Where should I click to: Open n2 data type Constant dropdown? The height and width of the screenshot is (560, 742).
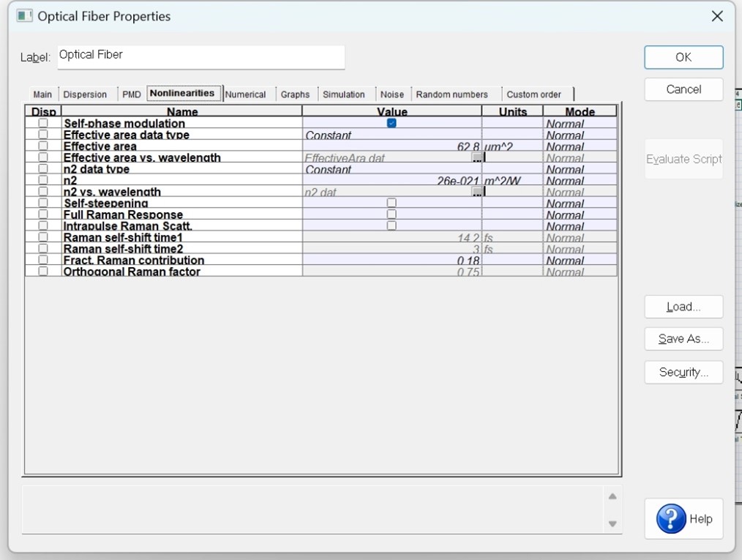[391, 168]
